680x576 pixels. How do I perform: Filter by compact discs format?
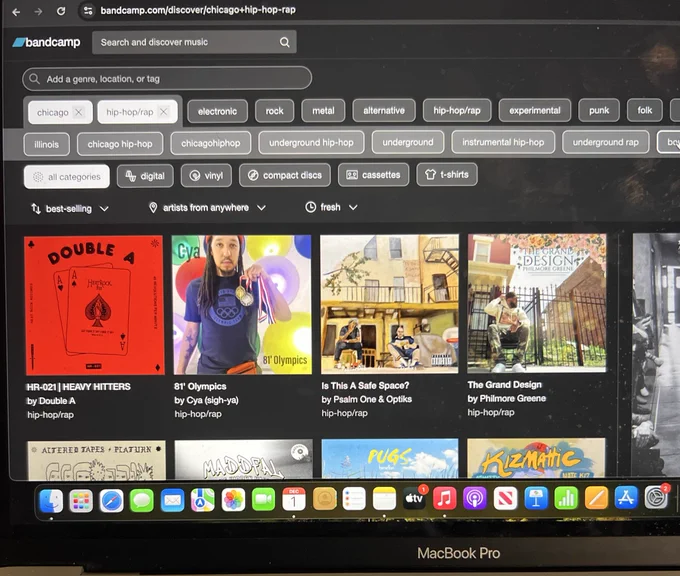click(285, 175)
